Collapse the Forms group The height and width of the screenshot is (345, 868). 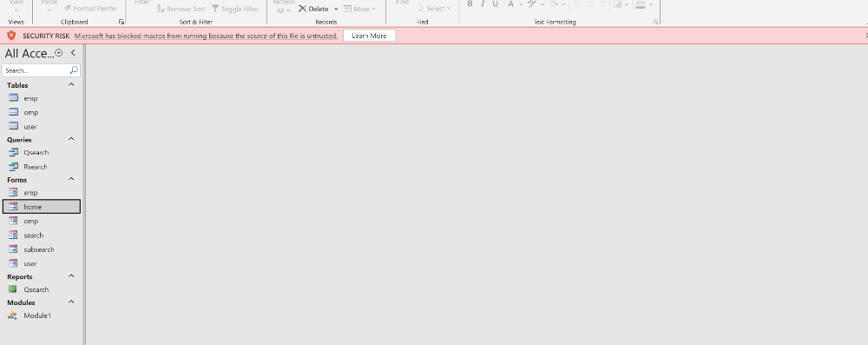[71, 179]
